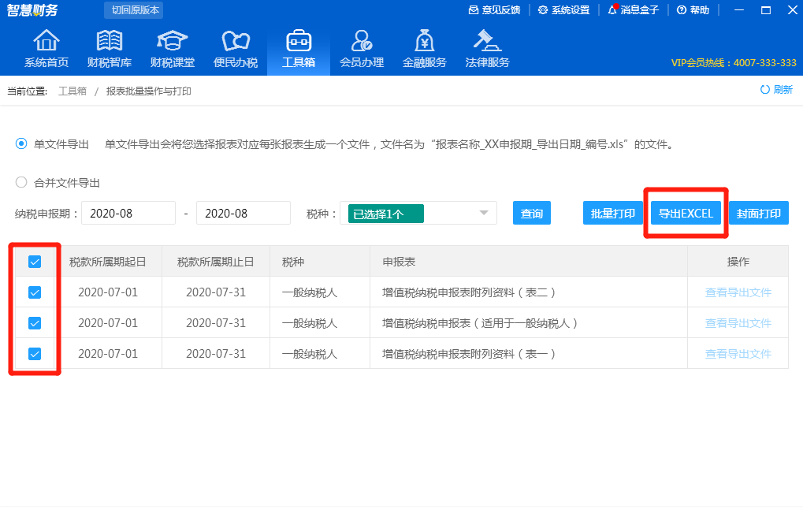Open the 消息盒子 message box
The height and width of the screenshot is (532, 803).
[x=633, y=10]
